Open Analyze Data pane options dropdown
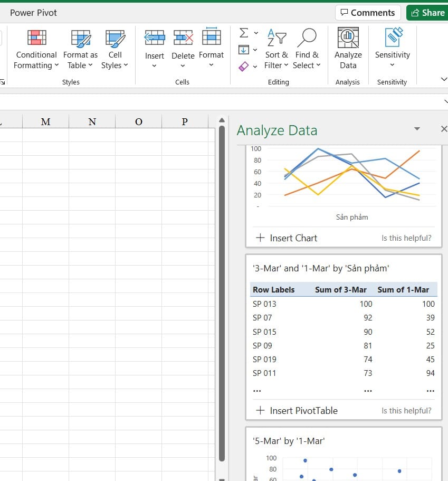Screen dimensions: 448x481 pos(417,129)
